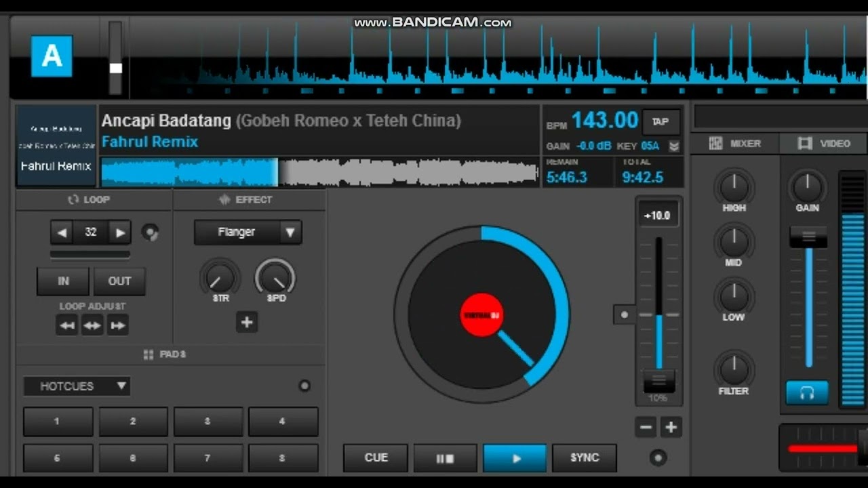This screenshot has height=488, width=868.
Task: Trigger hotcue pad 3
Action: tap(208, 422)
